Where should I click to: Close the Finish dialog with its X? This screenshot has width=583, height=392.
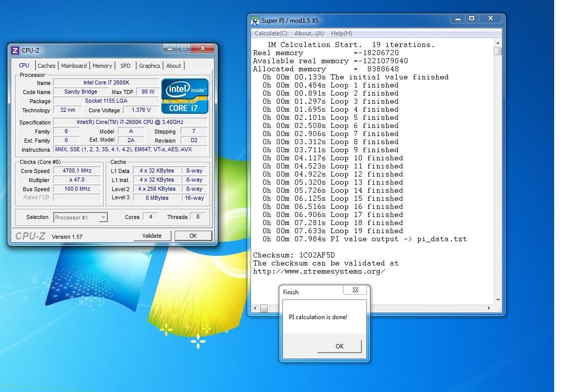tap(355, 290)
